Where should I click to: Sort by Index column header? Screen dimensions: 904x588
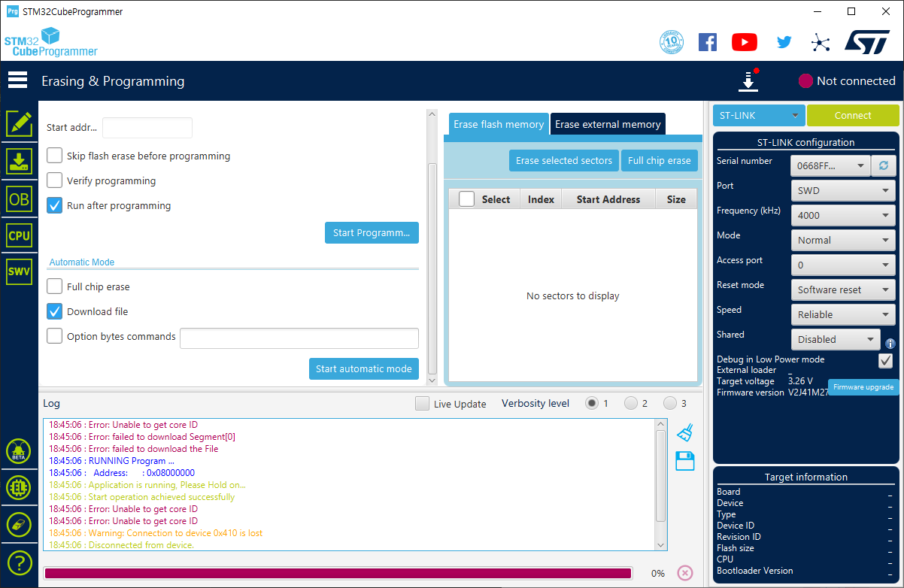541,199
